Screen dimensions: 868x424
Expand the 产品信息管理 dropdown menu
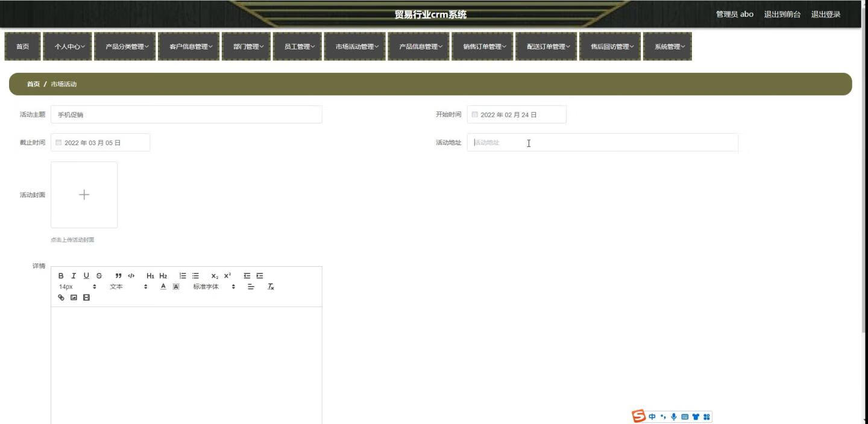click(419, 46)
